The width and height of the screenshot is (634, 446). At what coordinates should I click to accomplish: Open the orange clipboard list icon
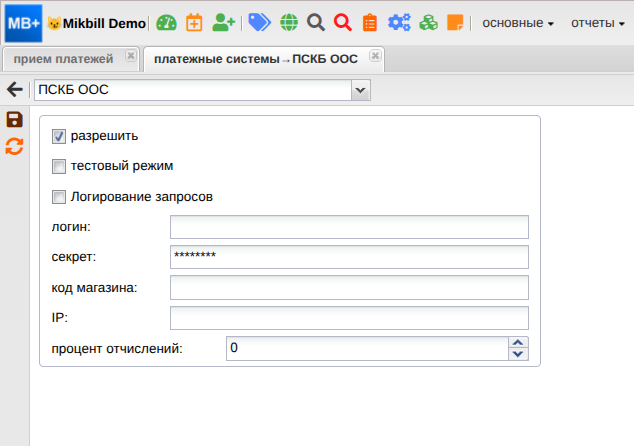coord(370,23)
